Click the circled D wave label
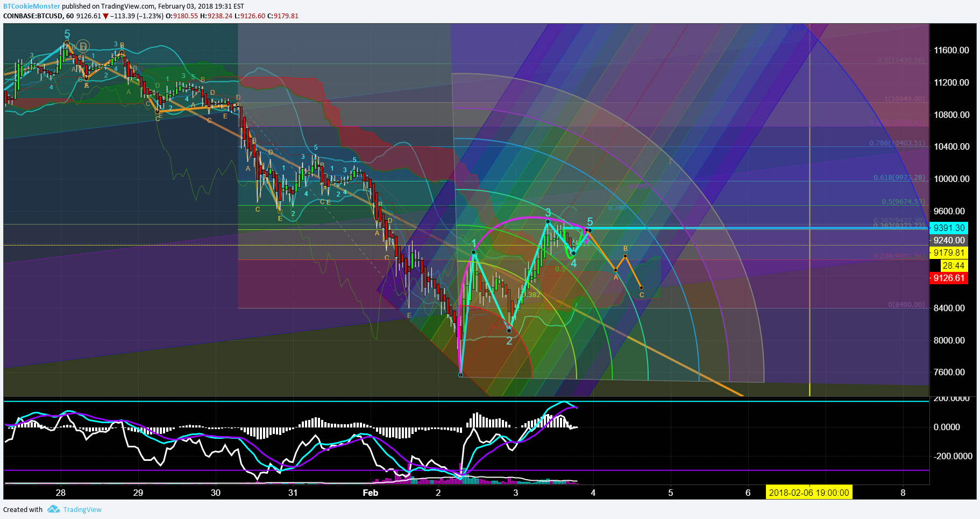 click(x=83, y=47)
